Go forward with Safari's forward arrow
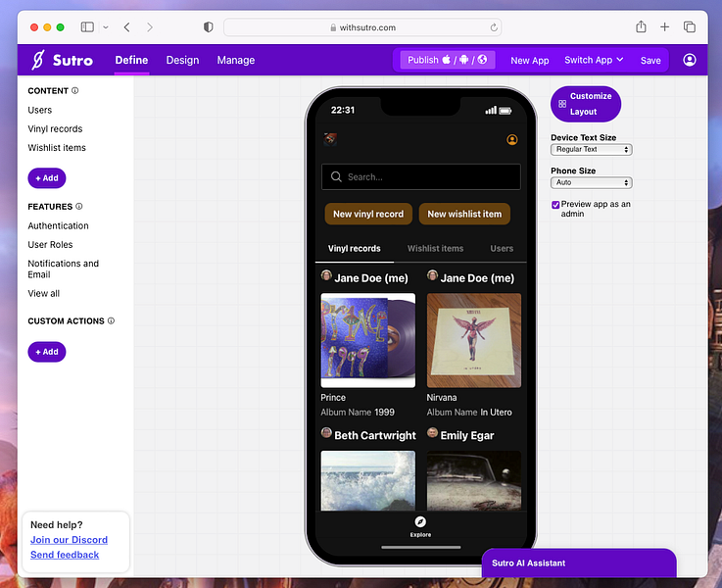Screen dimensions: 722x588 [x=150, y=27]
